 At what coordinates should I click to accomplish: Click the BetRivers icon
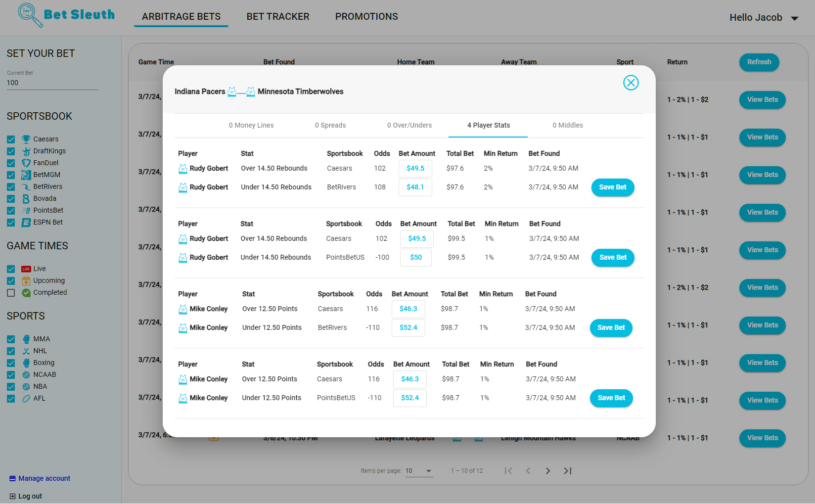(26, 187)
